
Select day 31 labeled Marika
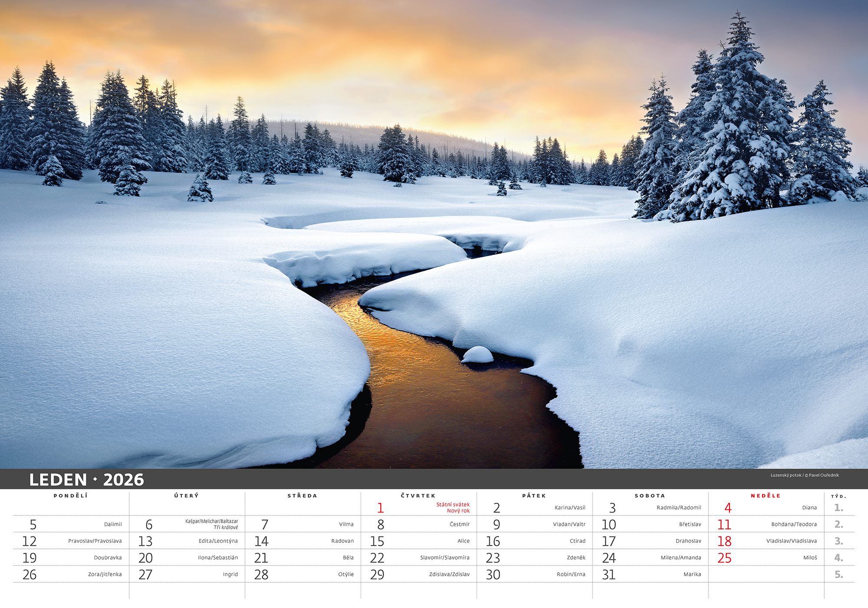[651, 575]
